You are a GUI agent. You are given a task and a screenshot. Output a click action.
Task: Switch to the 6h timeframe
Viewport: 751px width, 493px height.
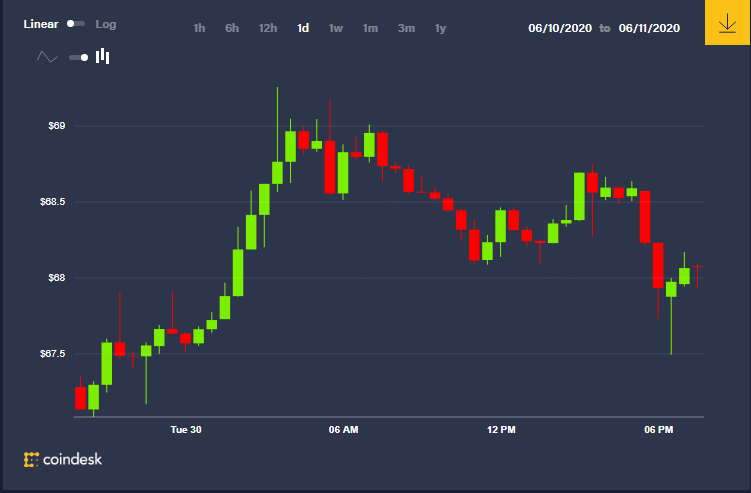pyautogui.click(x=232, y=28)
